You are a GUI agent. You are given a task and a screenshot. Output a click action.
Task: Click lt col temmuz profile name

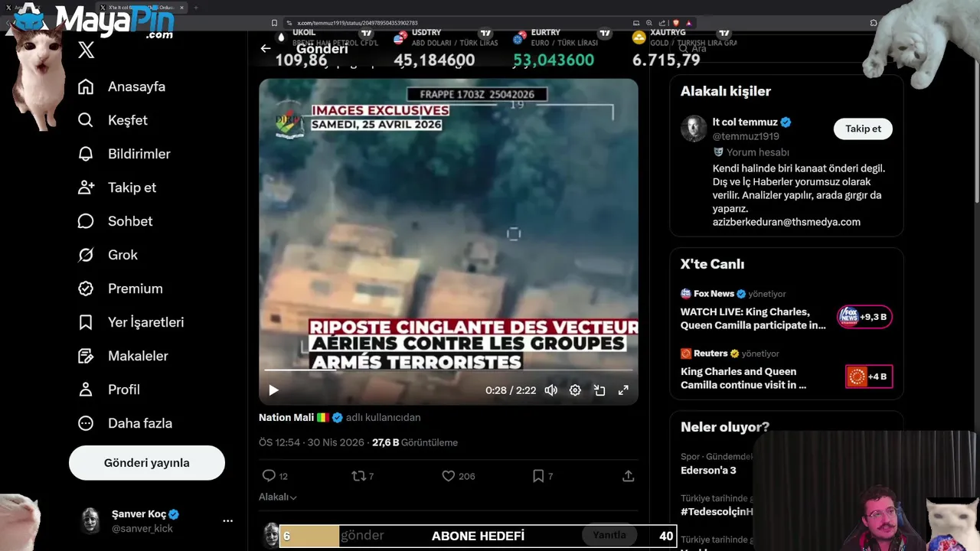(745, 122)
